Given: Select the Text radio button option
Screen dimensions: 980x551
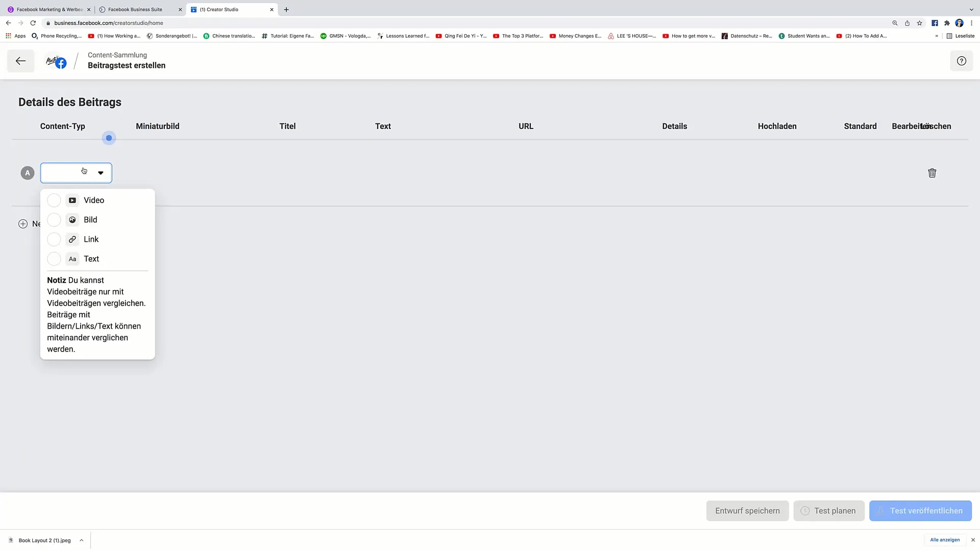Looking at the screenshot, I should 54,258.
